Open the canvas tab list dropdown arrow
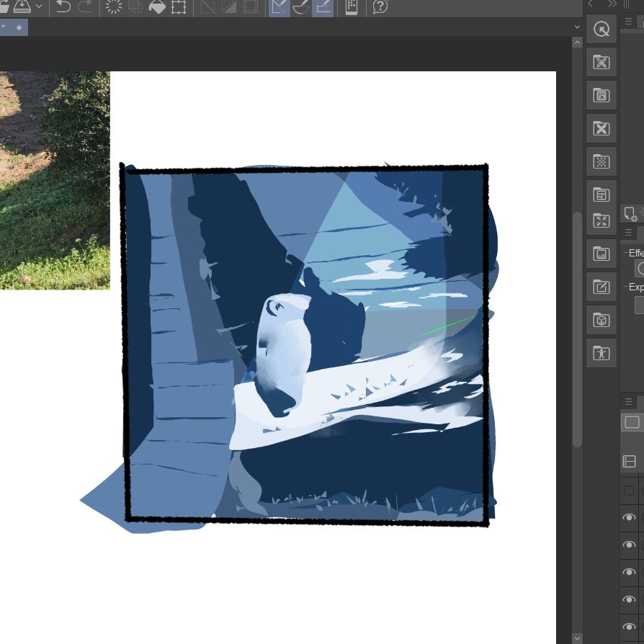This screenshot has width=644, height=644. (577, 27)
